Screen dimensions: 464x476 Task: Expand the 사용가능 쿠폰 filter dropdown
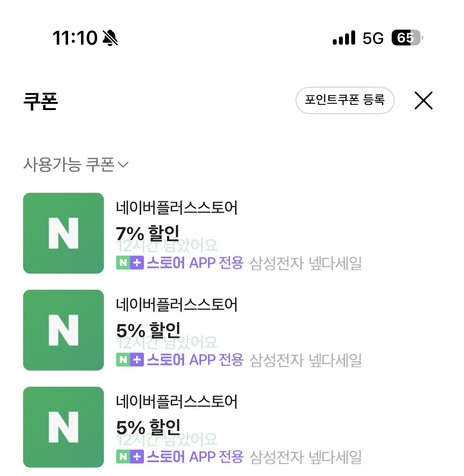(76, 165)
